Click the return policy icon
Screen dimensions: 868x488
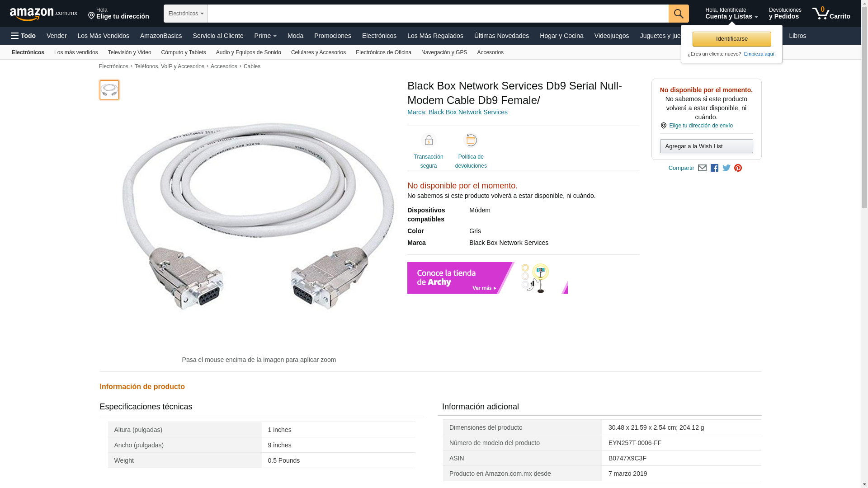click(x=471, y=141)
